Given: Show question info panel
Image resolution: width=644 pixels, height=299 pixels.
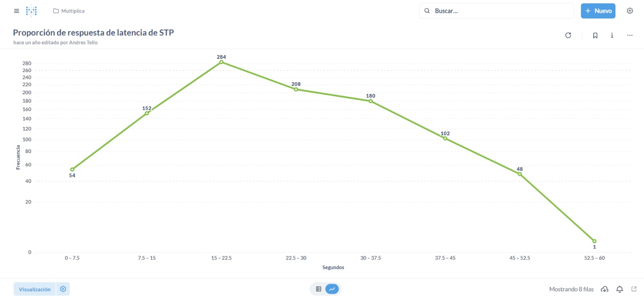Looking at the screenshot, I should coord(612,35).
